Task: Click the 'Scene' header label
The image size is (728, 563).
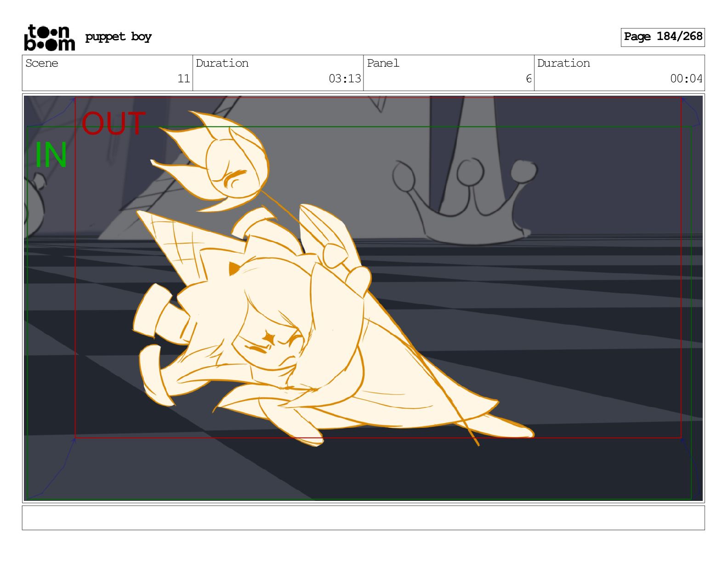Action: pos(42,63)
